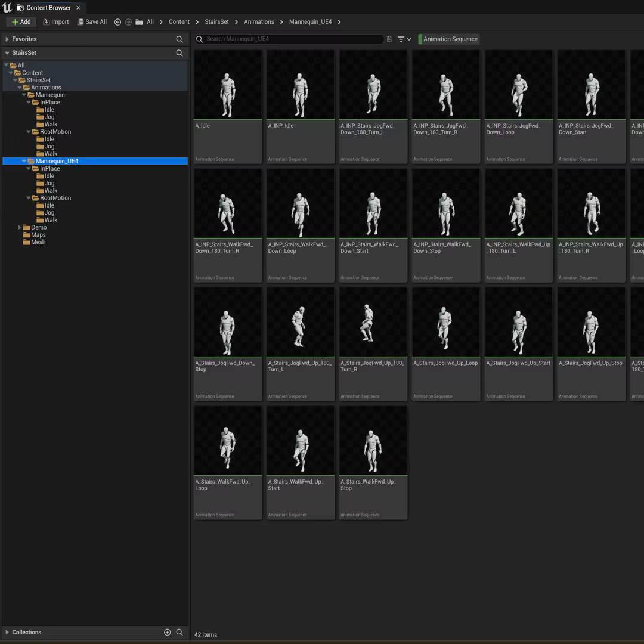Toggle the Animation Sequence filter
This screenshot has width=644, height=644.
click(450, 39)
